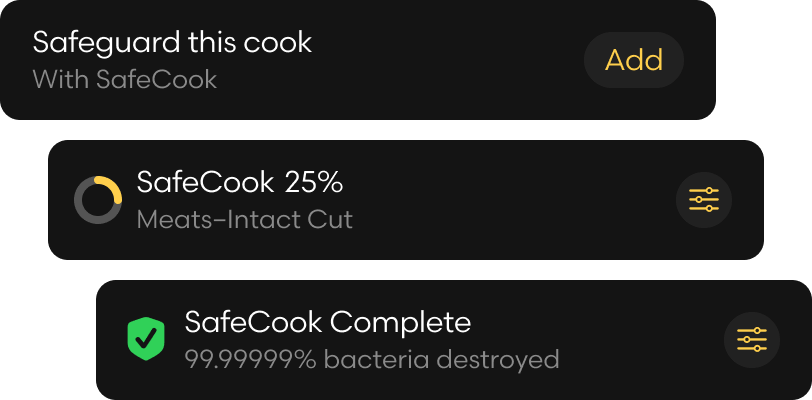The height and width of the screenshot is (400, 812).
Task: Click the yellow Add button
Action: [634, 60]
